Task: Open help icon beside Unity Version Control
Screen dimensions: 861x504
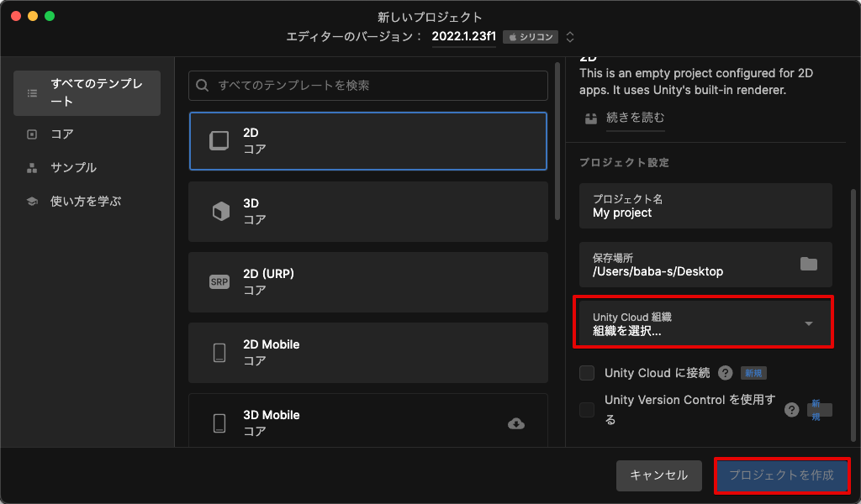Action: (x=791, y=410)
